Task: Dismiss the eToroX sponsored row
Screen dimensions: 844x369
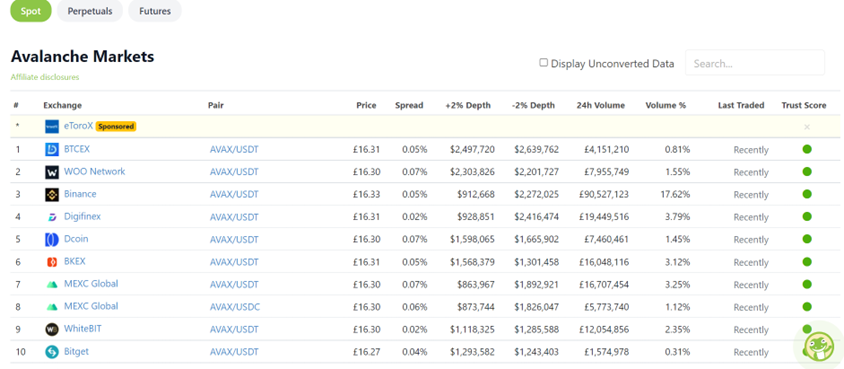Action: point(806,127)
